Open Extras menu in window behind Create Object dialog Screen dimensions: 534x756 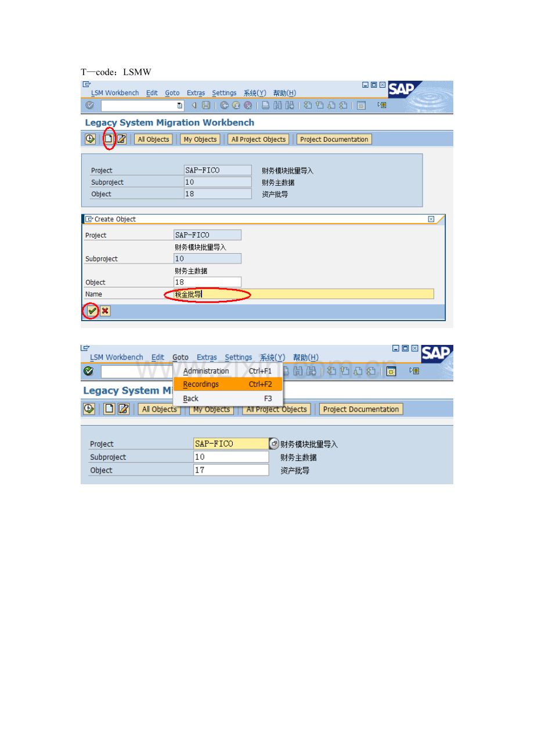pos(196,93)
